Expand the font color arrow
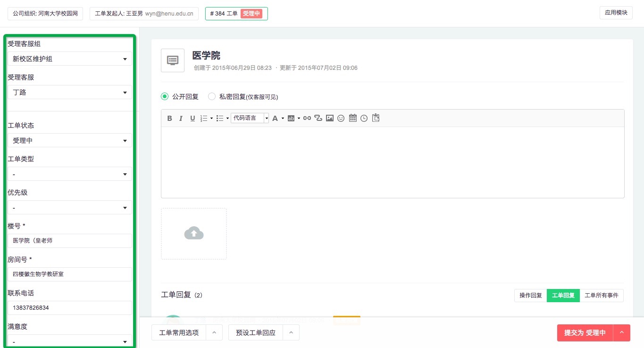This screenshot has width=644, height=348. (x=283, y=119)
